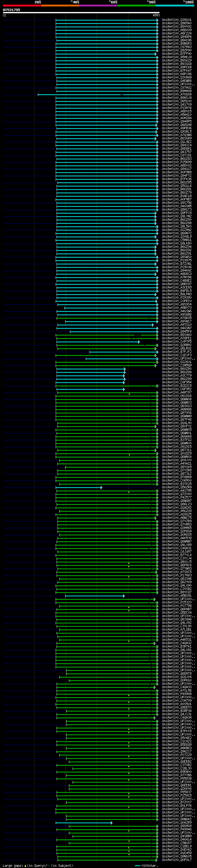Select the UniRef100_B6UZ80 label
Screen dimensions: 197x868
tap(176, 369)
